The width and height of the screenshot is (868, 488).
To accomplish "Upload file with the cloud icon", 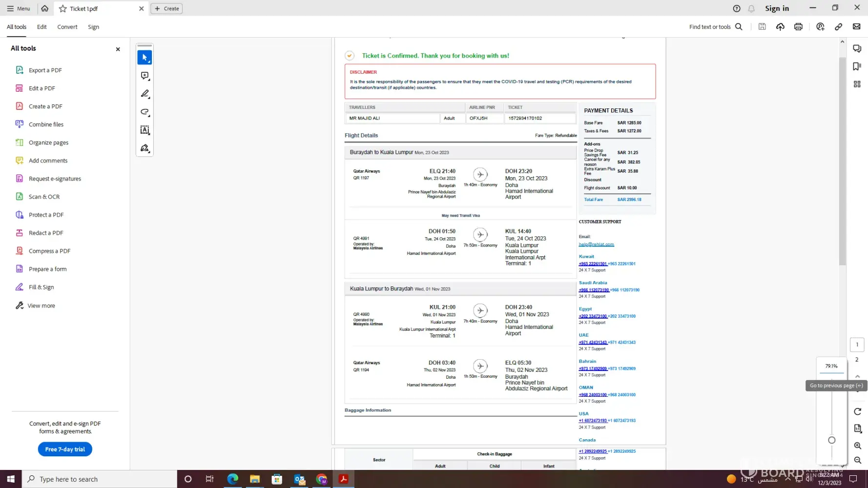I will pyautogui.click(x=780, y=27).
